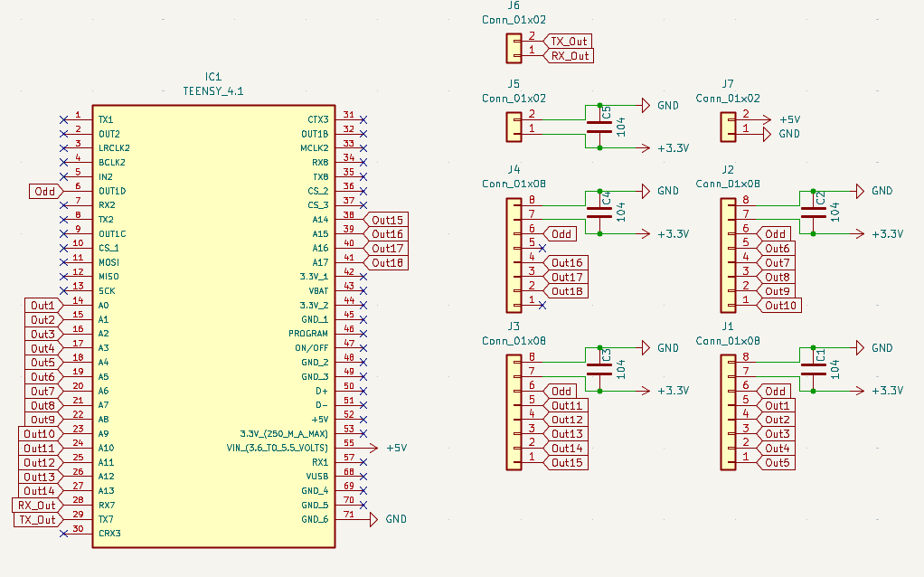Click the +3.3V arrow below capacitor C5
This screenshot has width=924, height=577.
click(x=645, y=148)
